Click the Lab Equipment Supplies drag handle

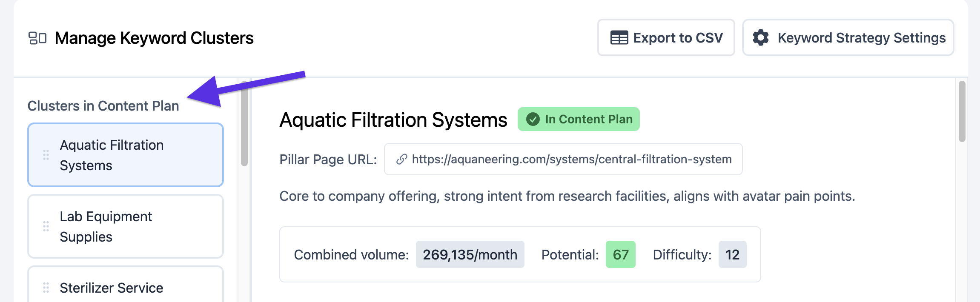tap(46, 226)
